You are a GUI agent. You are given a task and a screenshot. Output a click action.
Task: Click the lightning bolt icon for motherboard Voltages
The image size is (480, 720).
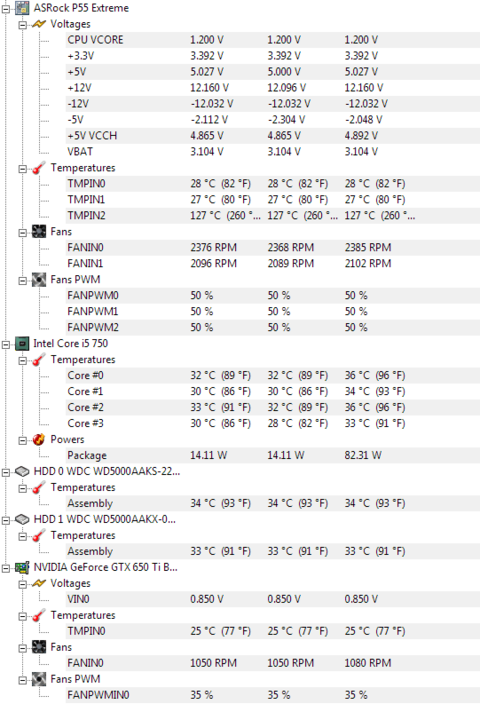39,24
